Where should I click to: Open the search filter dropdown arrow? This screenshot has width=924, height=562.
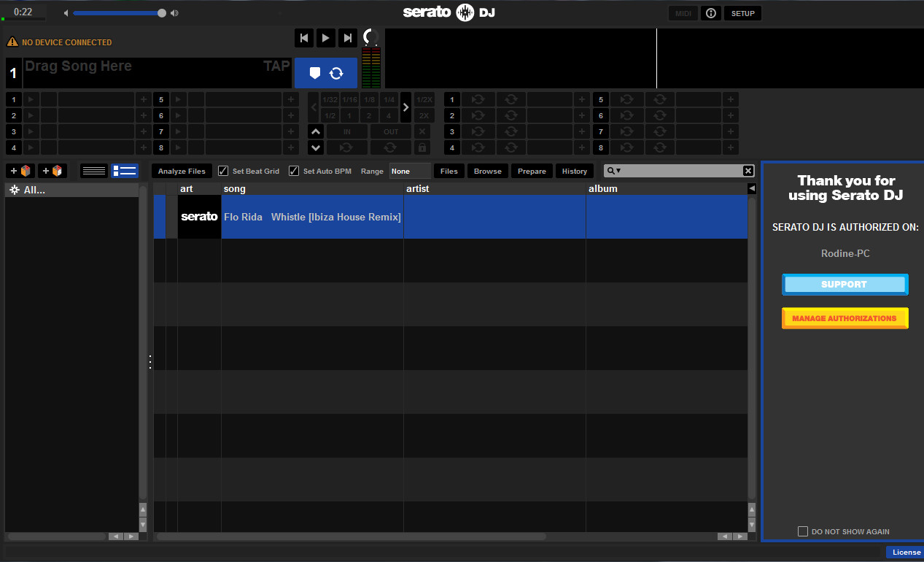point(618,171)
